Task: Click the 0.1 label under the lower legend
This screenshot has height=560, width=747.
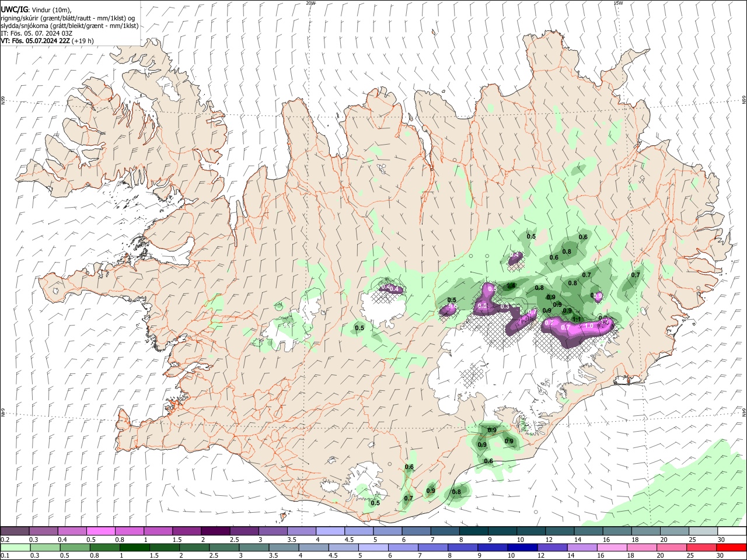Action: [5, 555]
